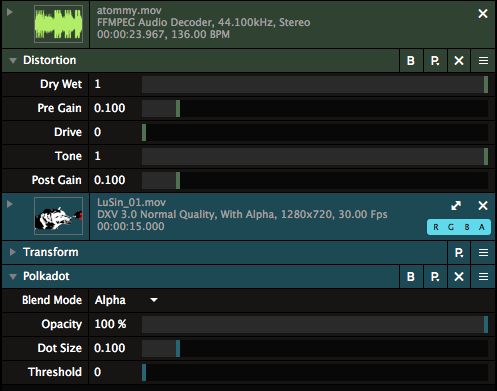Open presets (P) for Polkadot effect
497x391 pixels.
[x=435, y=277]
